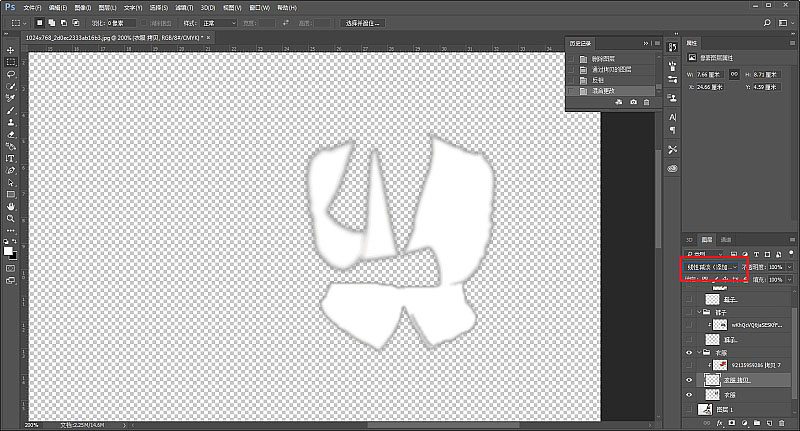Open the History panel flyout menu
The height and width of the screenshot is (431, 800).
point(657,43)
